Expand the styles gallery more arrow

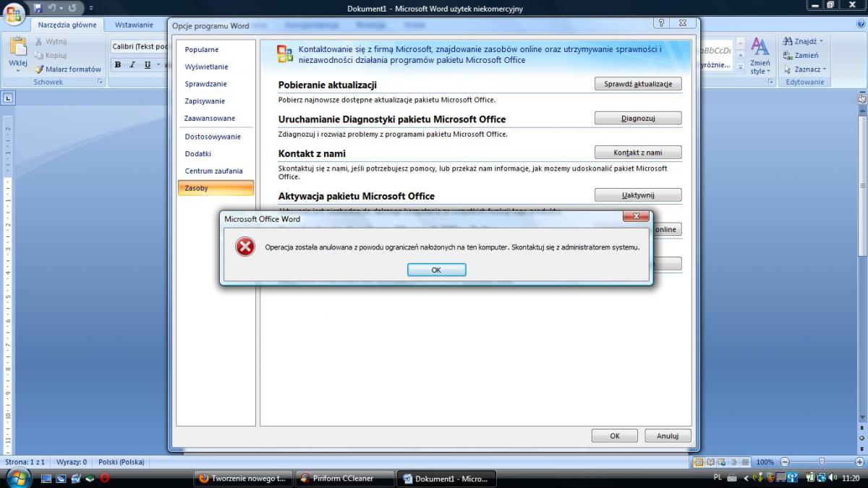(740, 68)
